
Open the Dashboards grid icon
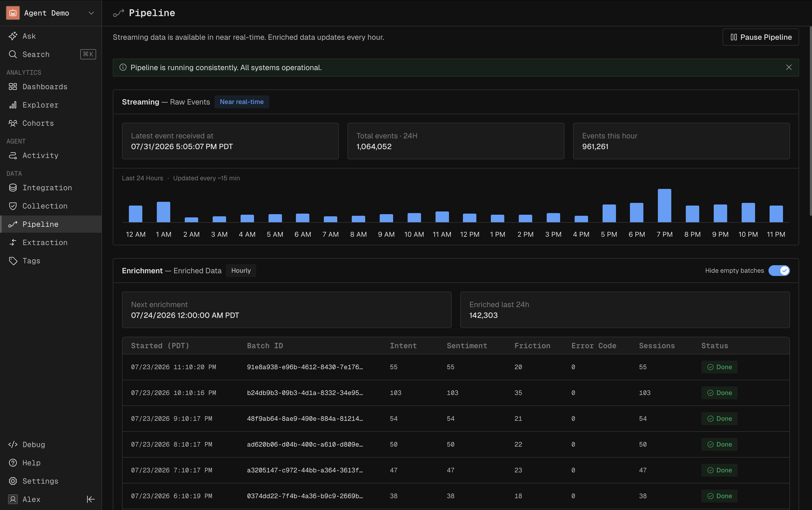(13, 87)
